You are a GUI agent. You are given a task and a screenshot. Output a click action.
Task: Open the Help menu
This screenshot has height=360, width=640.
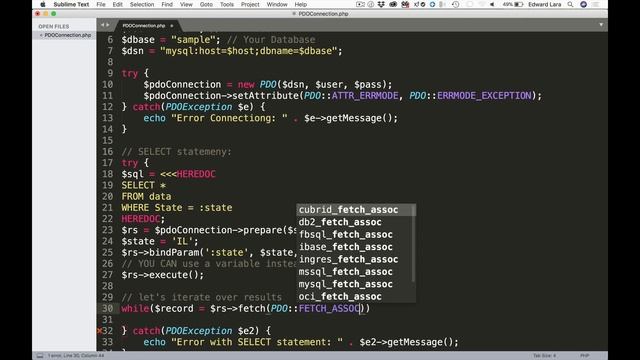pyautogui.click(x=300, y=4)
